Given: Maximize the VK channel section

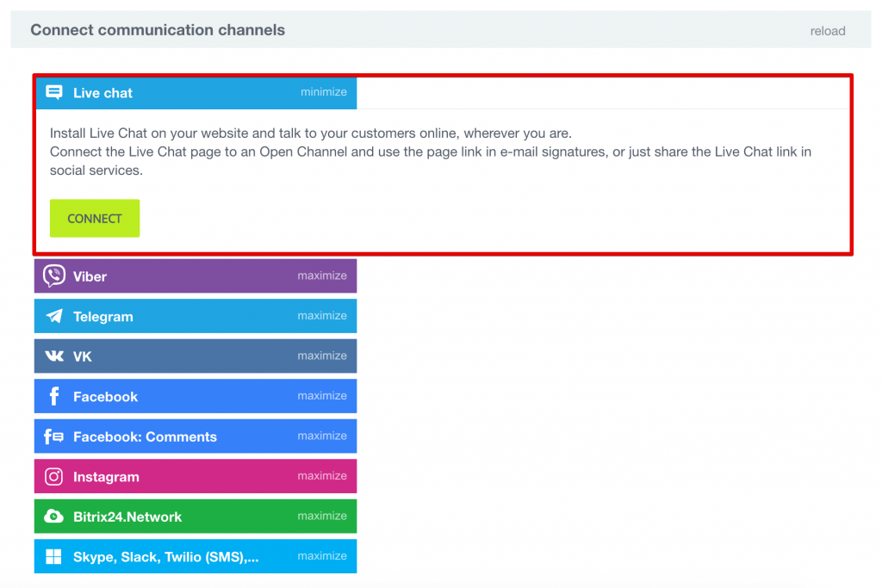Looking at the screenshot, I should click(x=322, y=356).
